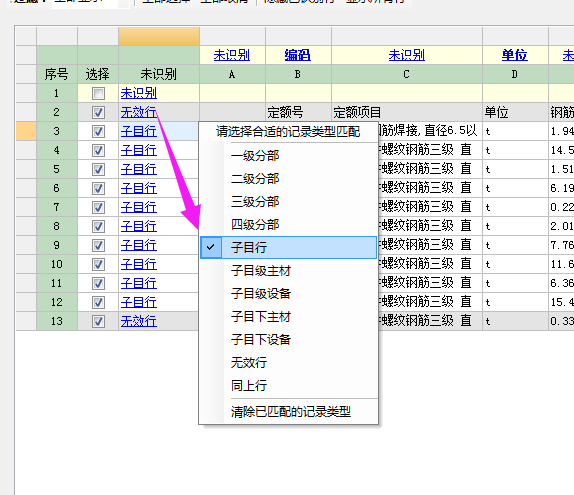574x495 pixels.
Task: Click the 单位 header link above column D
Action: (x=515, y=55)
